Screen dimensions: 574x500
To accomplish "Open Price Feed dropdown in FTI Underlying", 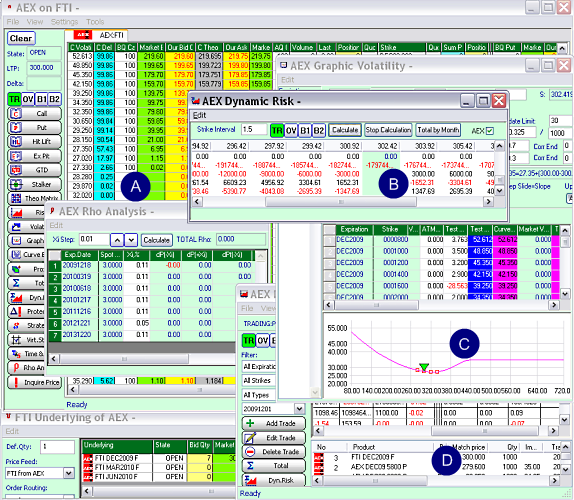I will coord(68,473).
